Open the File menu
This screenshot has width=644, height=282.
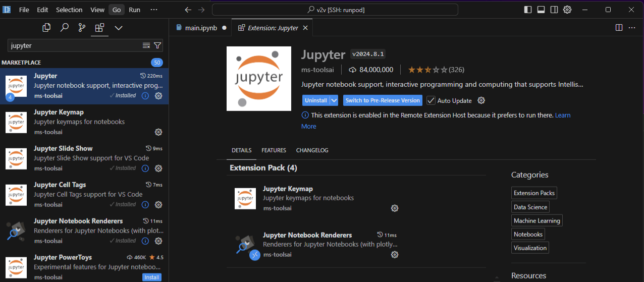[24, 10]
